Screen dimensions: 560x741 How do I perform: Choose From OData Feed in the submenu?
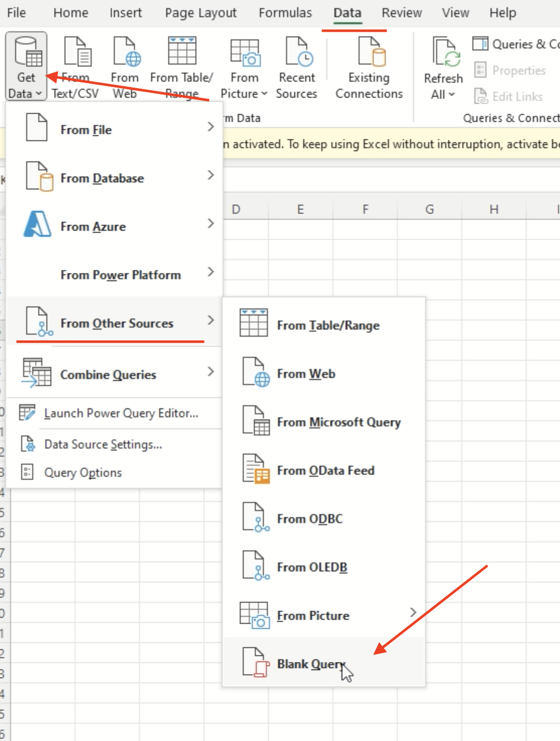pyautogui.click(x=325, y=470)
